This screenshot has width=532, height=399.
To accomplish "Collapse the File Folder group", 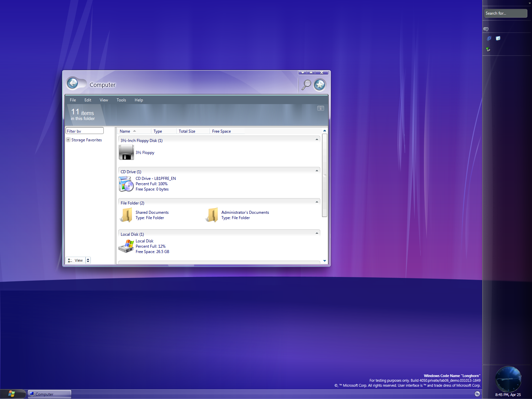I will [x=317, y=202].
